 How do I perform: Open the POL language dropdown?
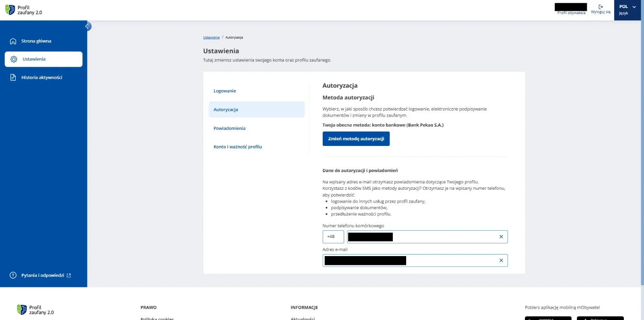[627, 10]
